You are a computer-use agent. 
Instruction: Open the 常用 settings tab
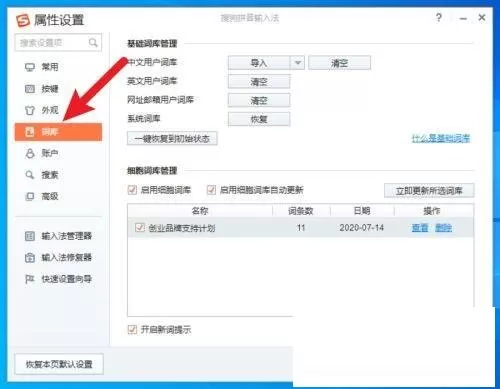pyautogui.click(x=58, y=67)
